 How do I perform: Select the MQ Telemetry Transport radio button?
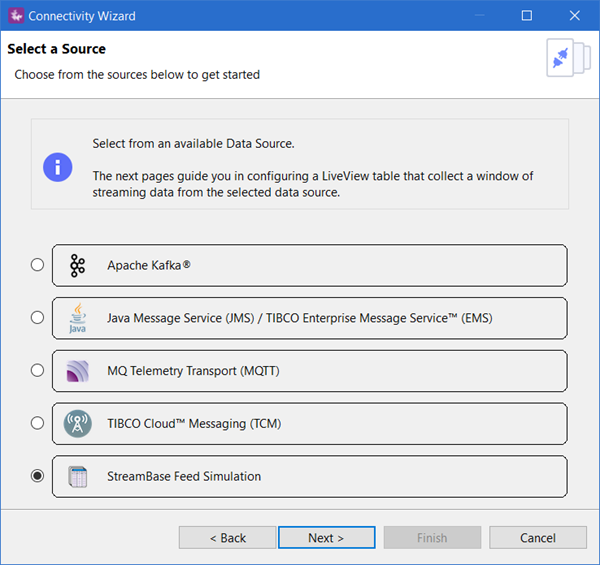coord(38,371)
